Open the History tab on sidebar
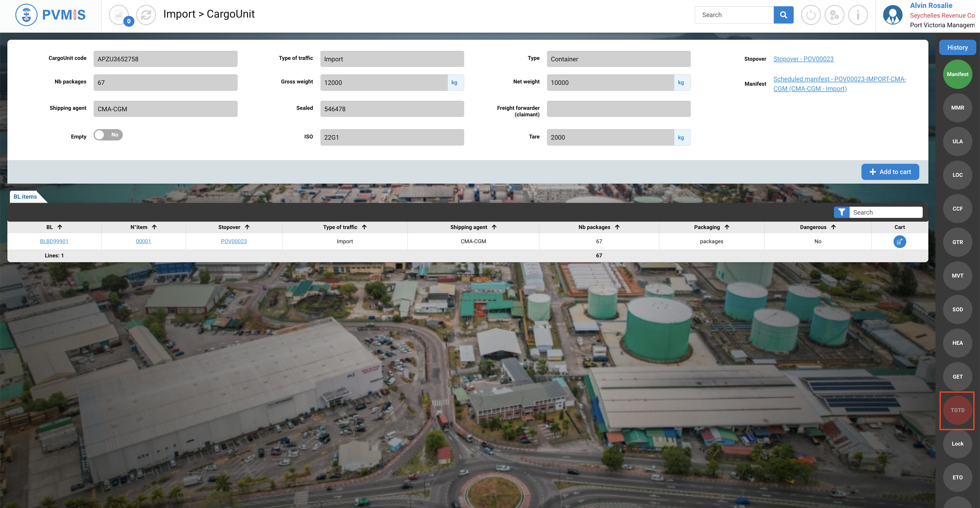 pyautogui.click(x=957, y=48)
